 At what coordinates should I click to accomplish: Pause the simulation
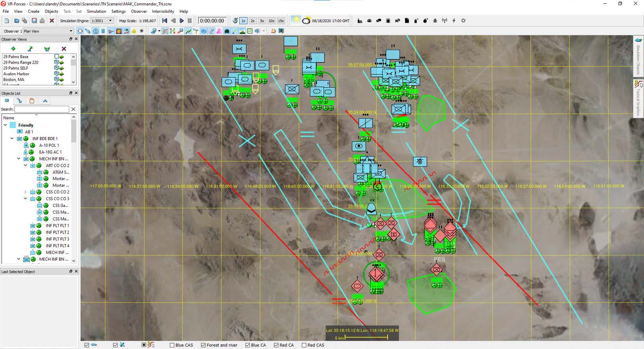190,21
